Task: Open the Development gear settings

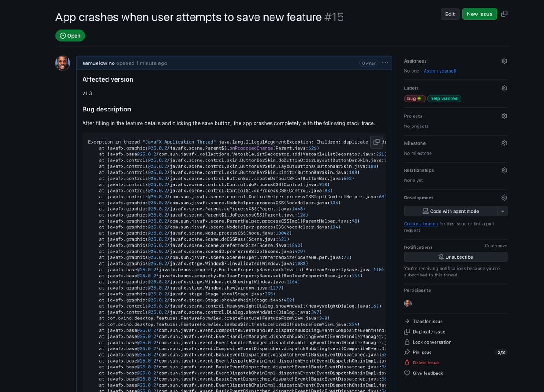Action: click(504, 198)
